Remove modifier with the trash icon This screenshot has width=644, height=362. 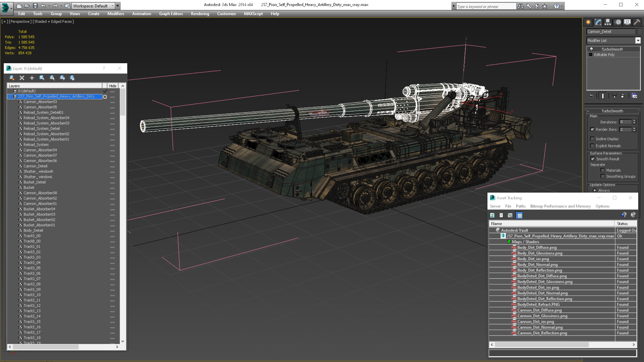point(623,96)
